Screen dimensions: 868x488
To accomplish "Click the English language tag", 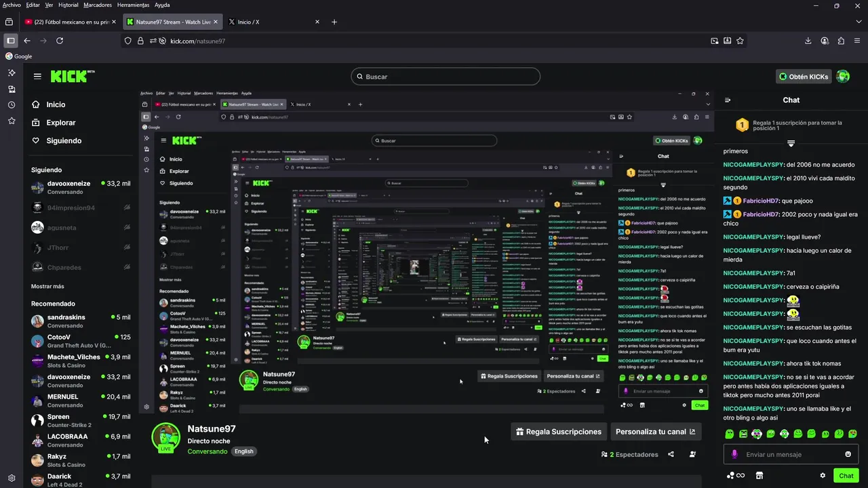I will pyautogui.click(x=243, y=451).
